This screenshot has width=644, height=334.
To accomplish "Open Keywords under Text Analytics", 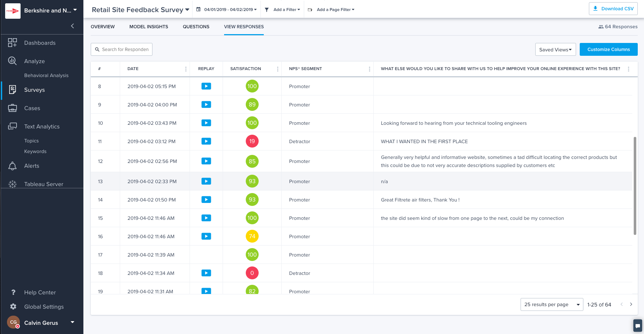I will pos(35,151).
